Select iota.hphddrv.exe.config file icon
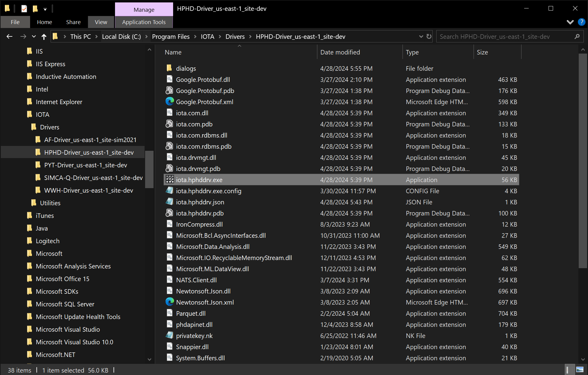Screen dimensions: 588x375 [170, 191]
